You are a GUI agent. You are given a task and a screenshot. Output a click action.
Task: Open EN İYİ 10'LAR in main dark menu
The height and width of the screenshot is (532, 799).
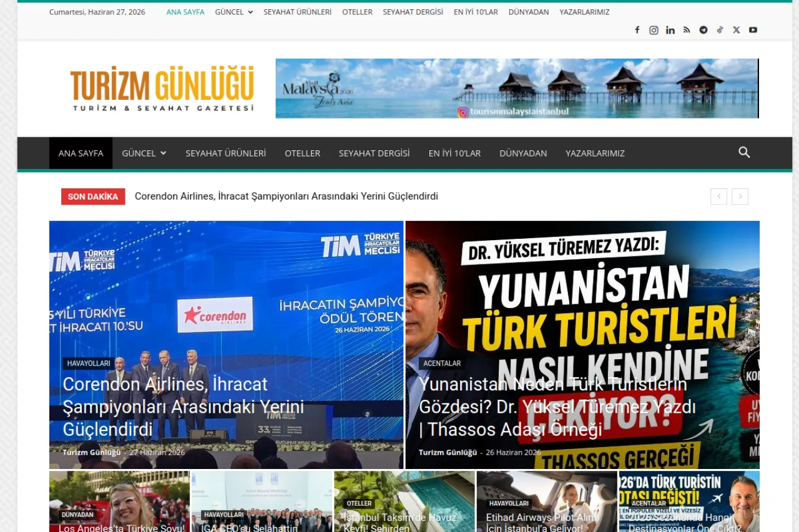(454, 153)
